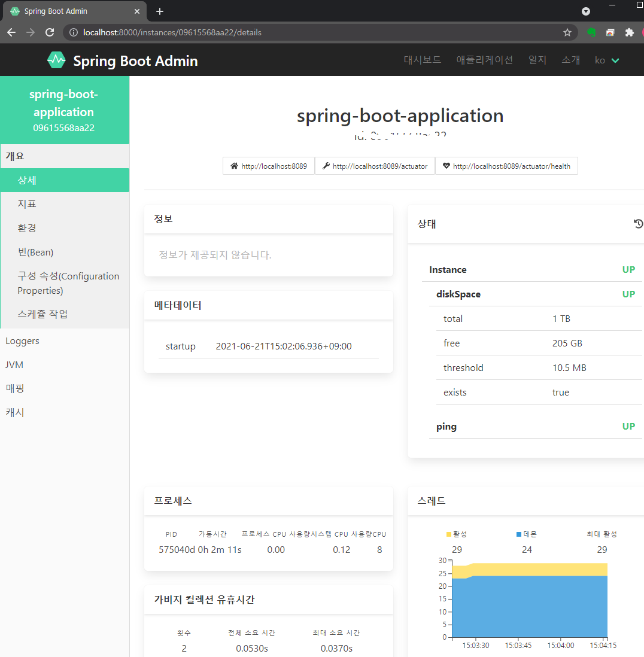Click the diskSpace total 1 TB value
Viewport: 644px width, 657px height.
point(561,319)
